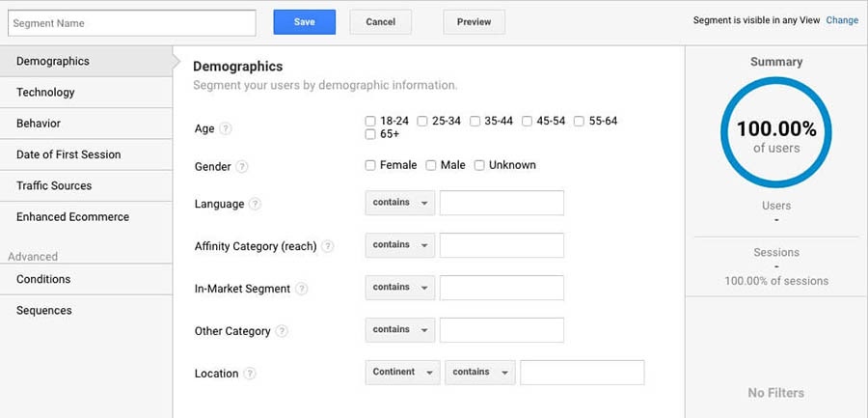
Task: Click the Location help question mark
Action: pos(250,374)
